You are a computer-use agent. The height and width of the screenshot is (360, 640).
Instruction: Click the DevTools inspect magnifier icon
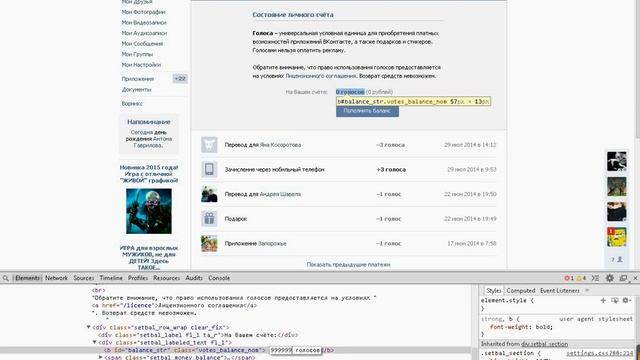tap(6, 278)
